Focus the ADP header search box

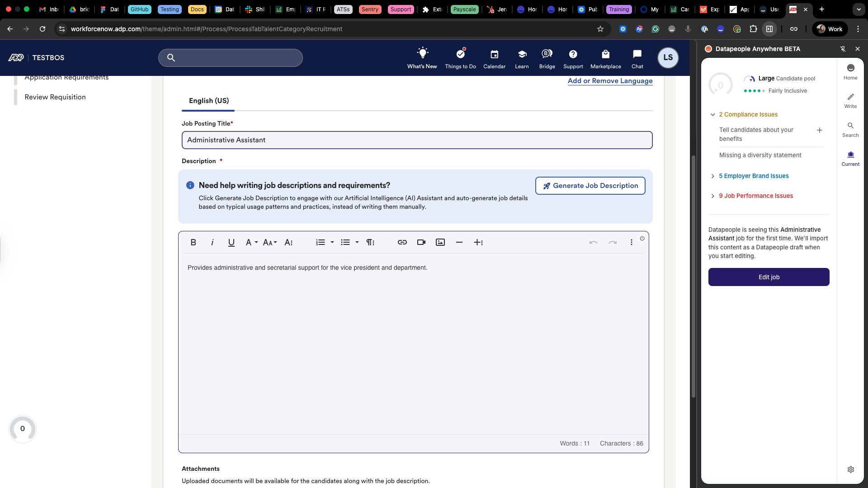(x=230, y=58)
